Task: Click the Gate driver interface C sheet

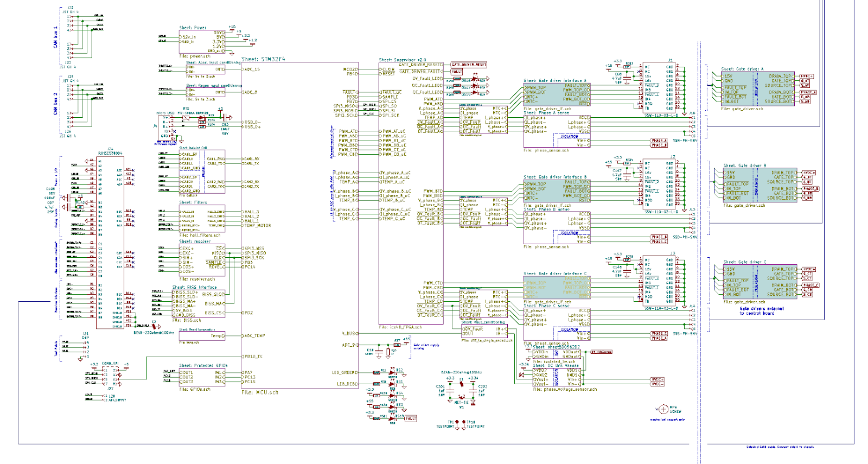Action: (557, 288)
